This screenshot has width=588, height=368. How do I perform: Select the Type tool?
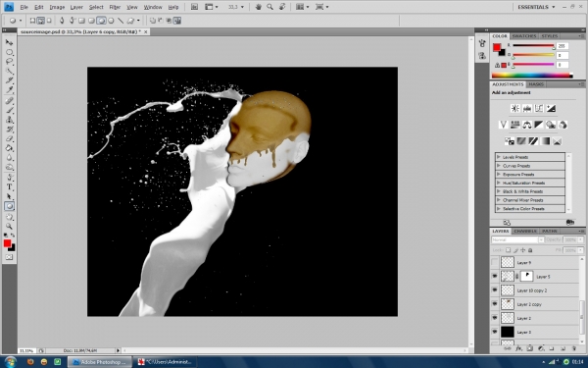coord(10,187)
